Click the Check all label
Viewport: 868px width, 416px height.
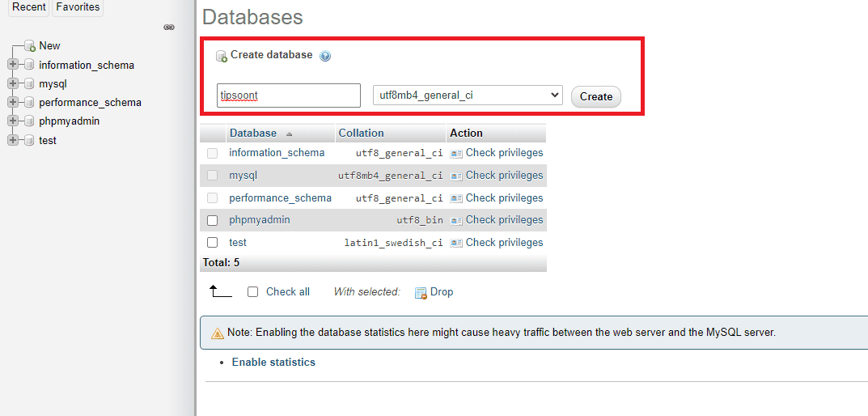(x=288, y=292)
